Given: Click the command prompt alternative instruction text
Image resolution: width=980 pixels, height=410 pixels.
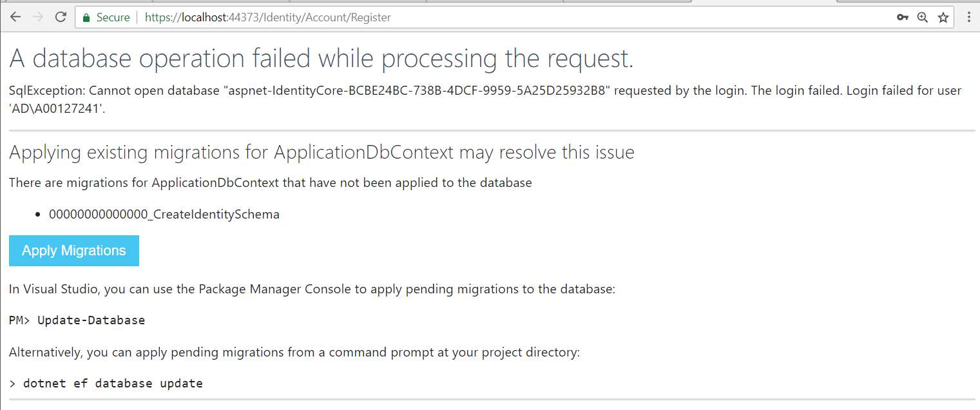Looking at the screenshot, I should pyautogui.click(x=294, y=353).
